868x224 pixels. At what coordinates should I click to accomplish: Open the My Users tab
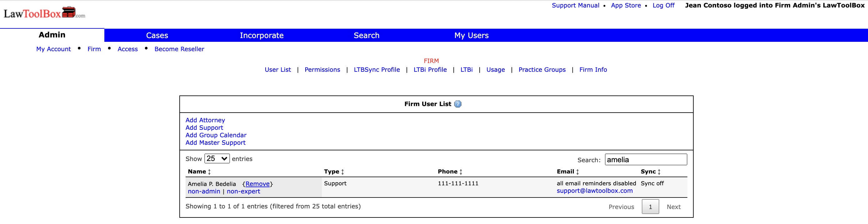coord(471,35)
